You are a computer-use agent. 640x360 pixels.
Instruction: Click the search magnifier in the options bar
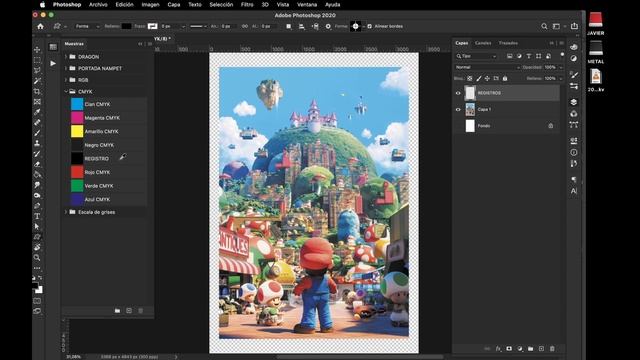[544, 26]
